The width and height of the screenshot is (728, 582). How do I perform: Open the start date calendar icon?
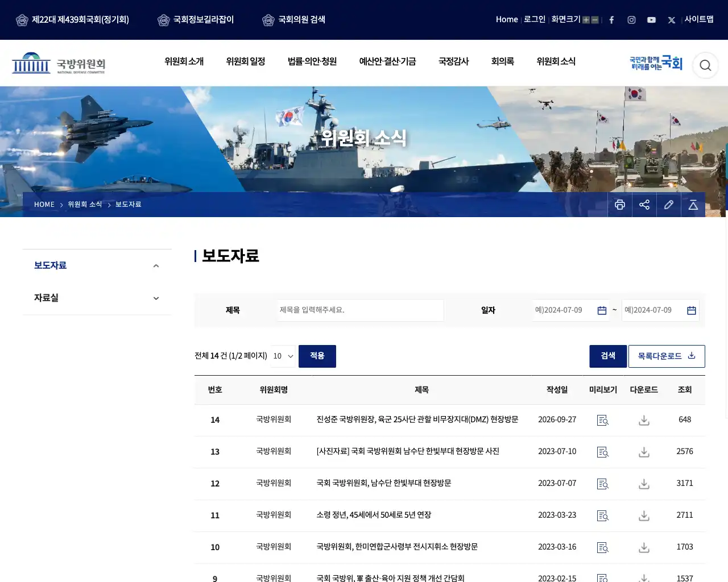(602, 310)
